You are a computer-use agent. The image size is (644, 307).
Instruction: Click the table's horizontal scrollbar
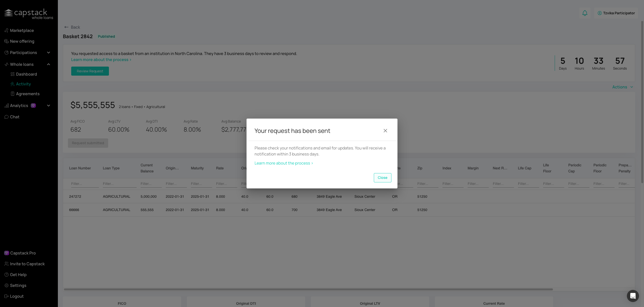tap(308, 289)
